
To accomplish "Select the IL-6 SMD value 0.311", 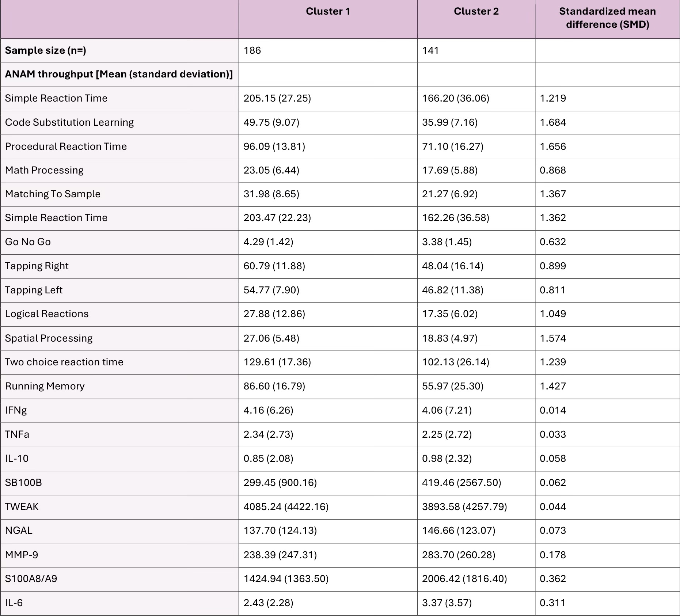I will (552, 603).
